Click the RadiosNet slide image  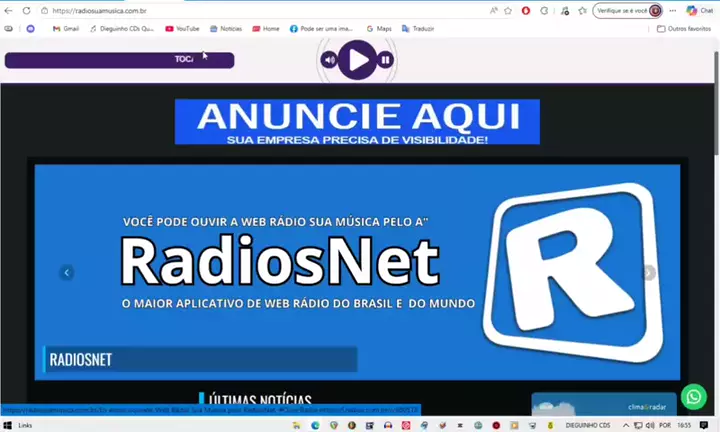coord(357,272)
